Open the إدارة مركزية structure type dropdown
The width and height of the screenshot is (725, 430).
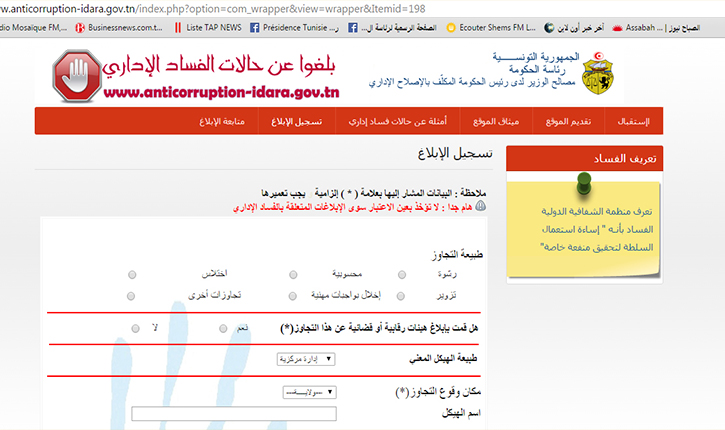click(x=305, y=358)
